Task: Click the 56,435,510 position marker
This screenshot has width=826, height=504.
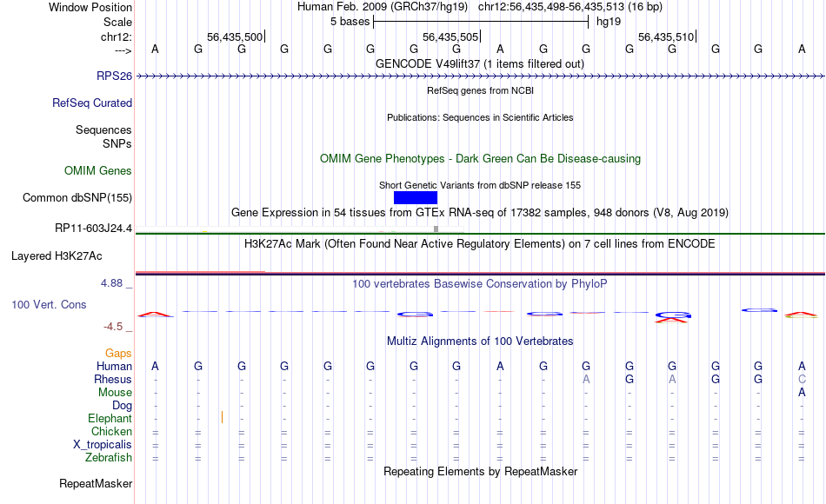Action: click(x=667, y=36)
